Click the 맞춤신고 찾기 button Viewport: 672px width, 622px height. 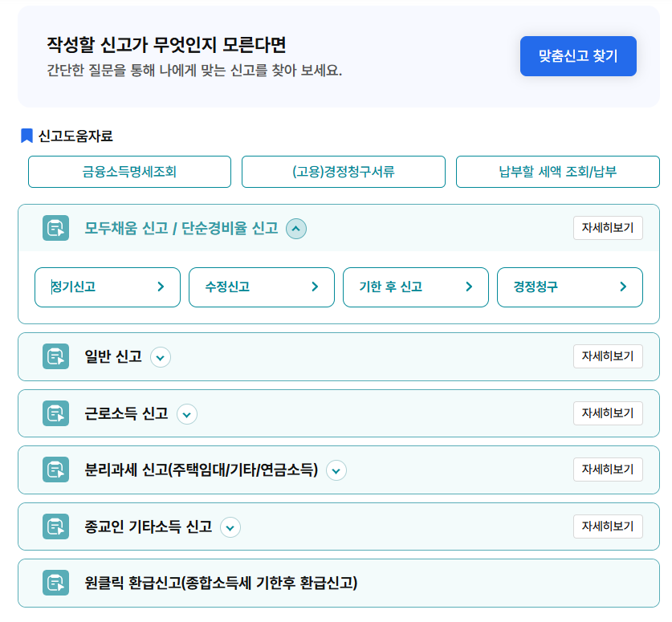point(578,56)
